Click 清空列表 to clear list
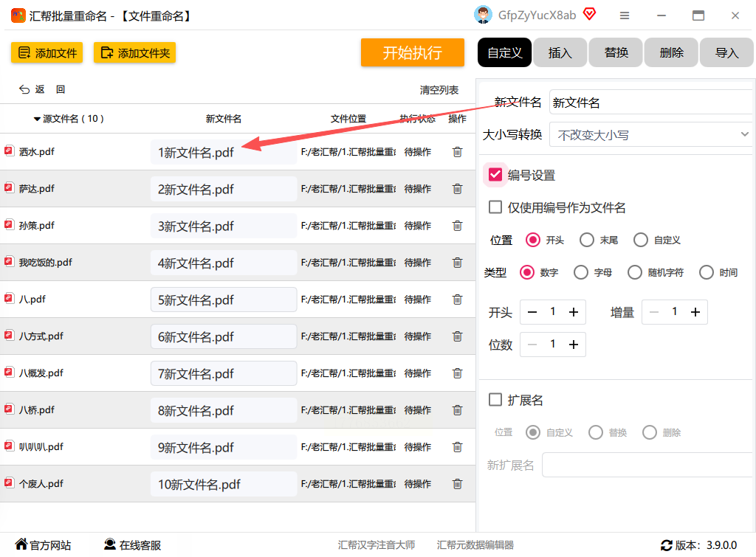Viewport: 756px width, 557px height. [x=439, y=90]
